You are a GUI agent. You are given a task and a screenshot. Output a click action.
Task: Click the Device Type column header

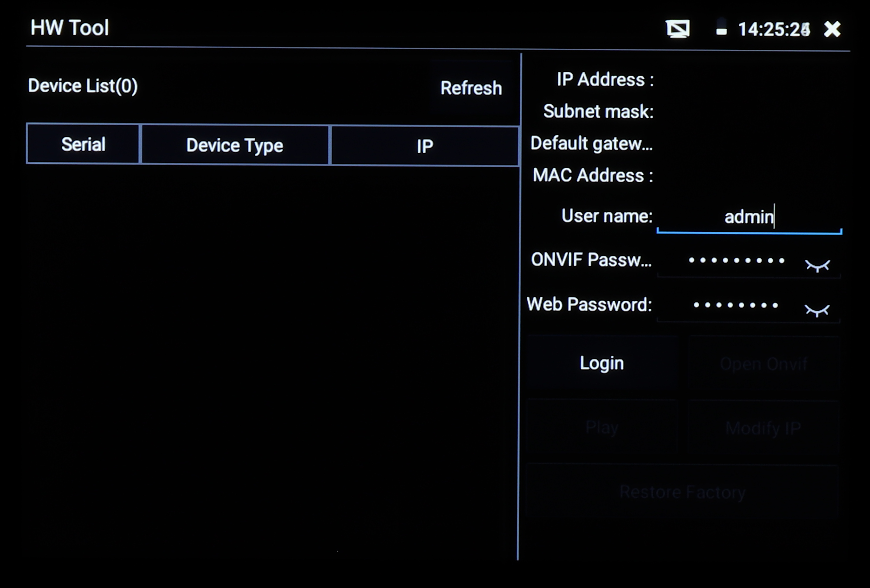click(235, 145)
